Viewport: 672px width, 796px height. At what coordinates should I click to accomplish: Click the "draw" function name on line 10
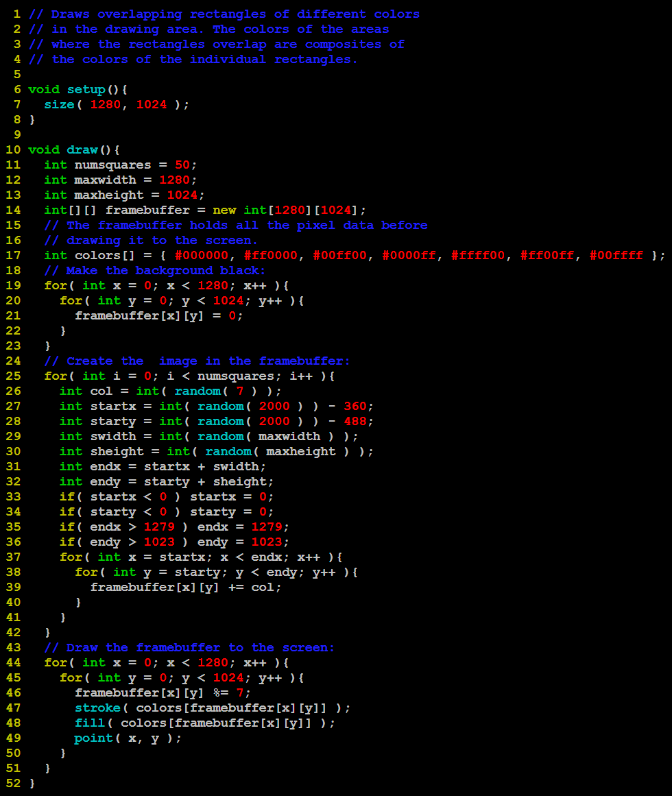(x=82, y=149)
